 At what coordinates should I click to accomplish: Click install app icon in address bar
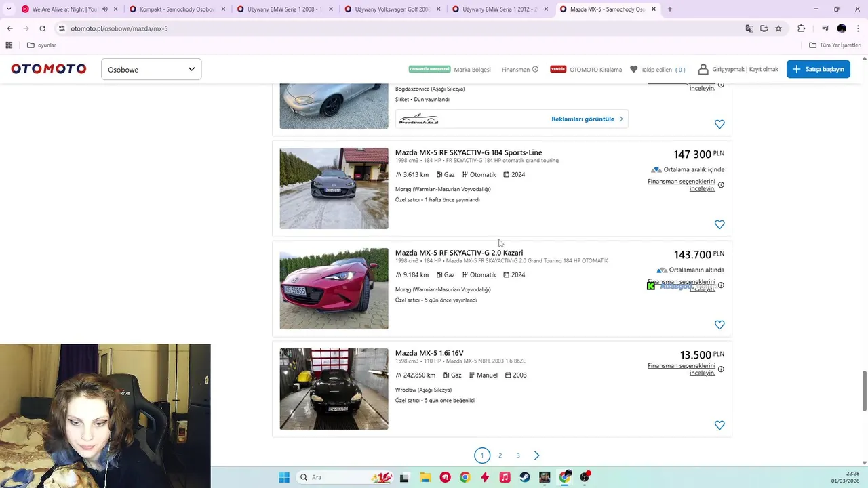[764, 28]
